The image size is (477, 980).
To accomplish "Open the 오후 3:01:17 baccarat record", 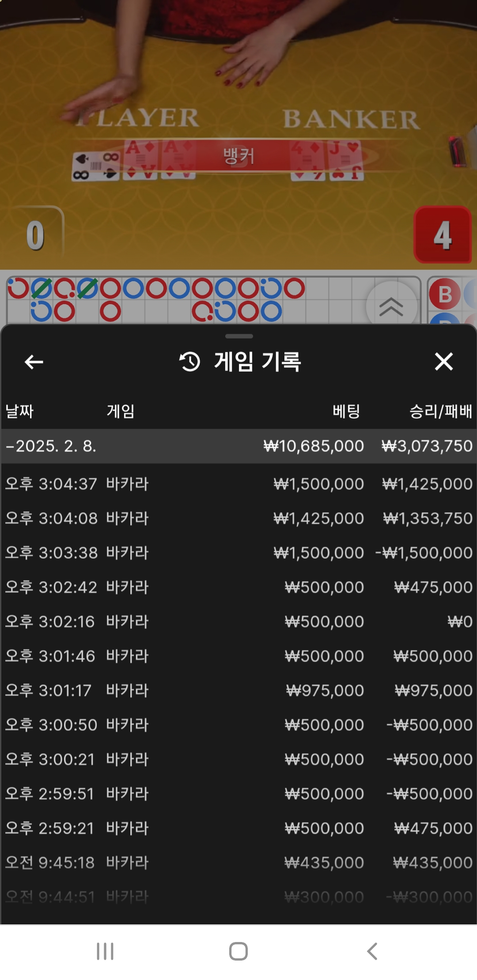I will tap(238, 690).
